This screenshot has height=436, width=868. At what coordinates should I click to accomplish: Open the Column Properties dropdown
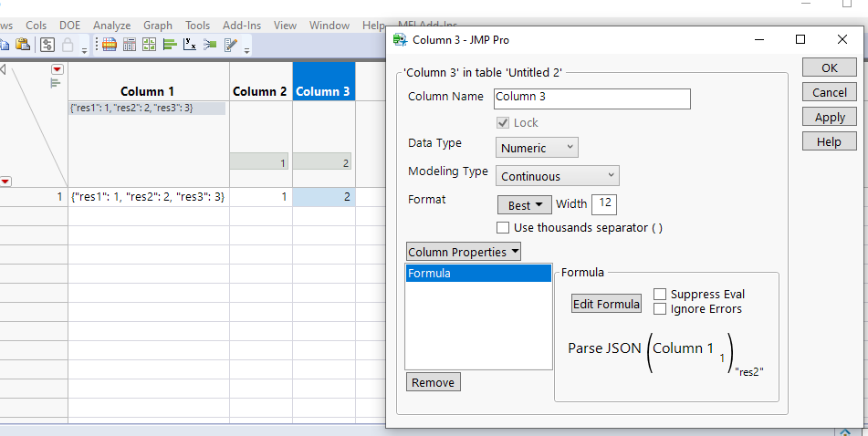point(464,252)
